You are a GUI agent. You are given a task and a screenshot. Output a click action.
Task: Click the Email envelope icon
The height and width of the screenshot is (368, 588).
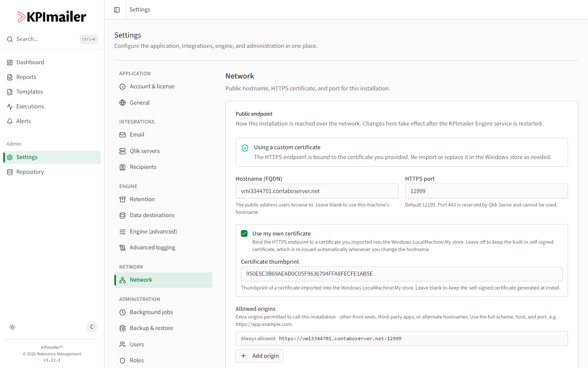pyautogui.click(x=122, y=135)
